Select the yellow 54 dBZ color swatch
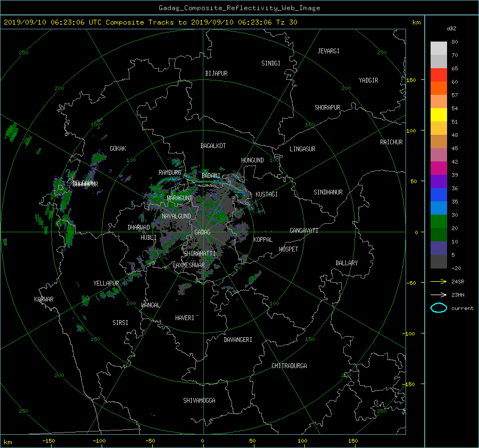Viewport: 479px width, 448px height. (x=439, y=115)
